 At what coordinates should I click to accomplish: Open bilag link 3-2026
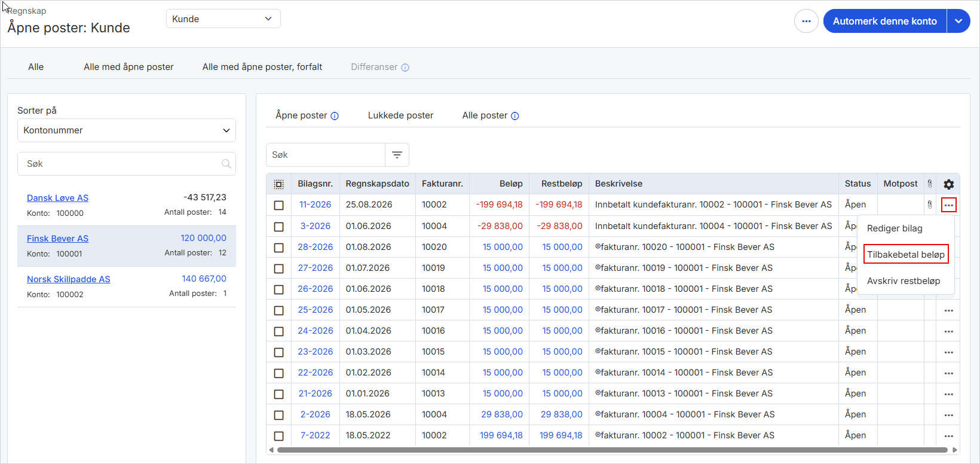pos(316,226)
